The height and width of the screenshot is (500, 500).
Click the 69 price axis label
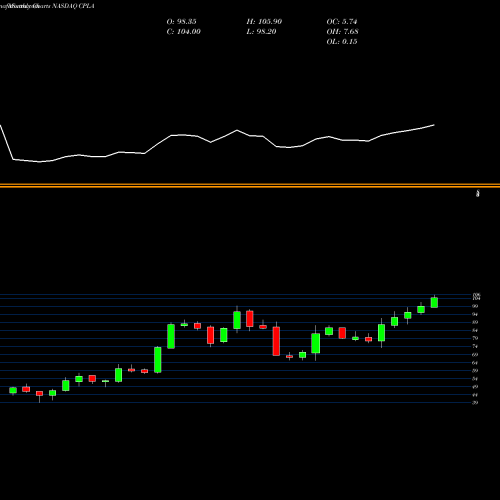tap(475, 354)
